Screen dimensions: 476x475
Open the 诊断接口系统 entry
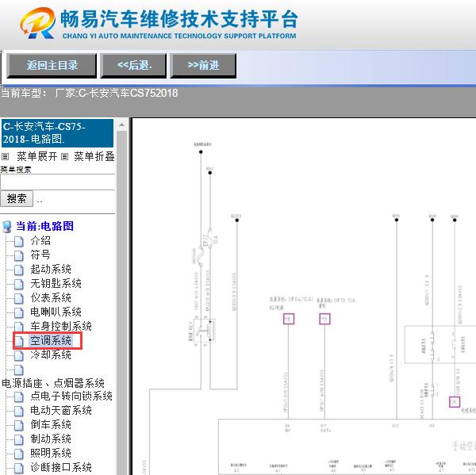[x=61, y=467]
